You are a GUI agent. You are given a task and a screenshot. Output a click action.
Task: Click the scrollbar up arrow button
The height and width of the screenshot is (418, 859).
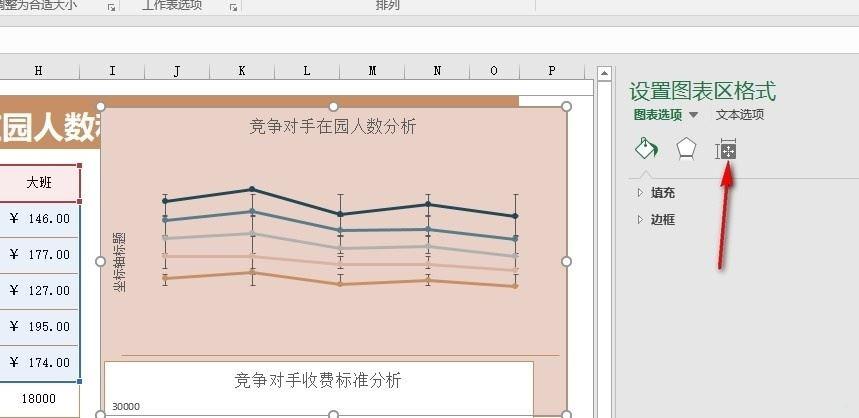(604, 73)
